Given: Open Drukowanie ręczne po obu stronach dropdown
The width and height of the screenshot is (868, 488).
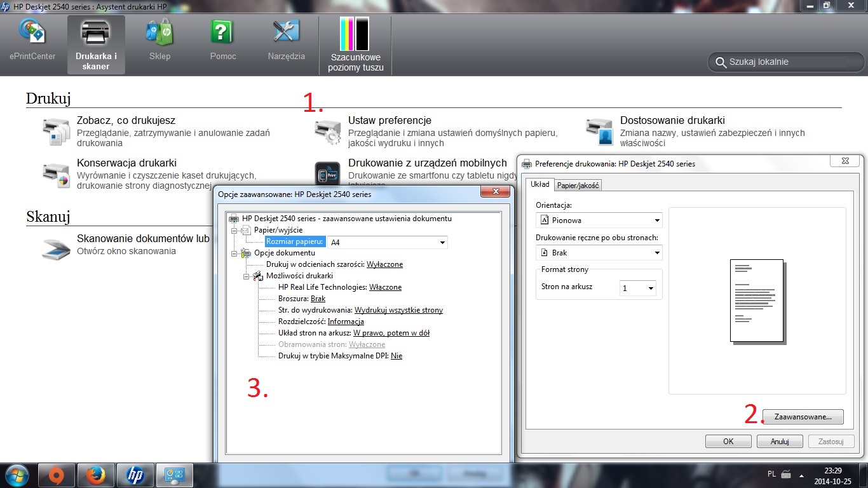Looking at the screenshot, I should pos(599,252).
